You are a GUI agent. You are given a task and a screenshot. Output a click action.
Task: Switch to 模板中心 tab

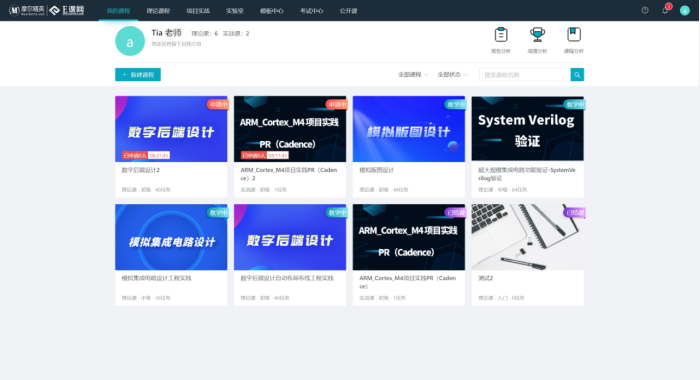pyautogui.click(x=271, y=11)
